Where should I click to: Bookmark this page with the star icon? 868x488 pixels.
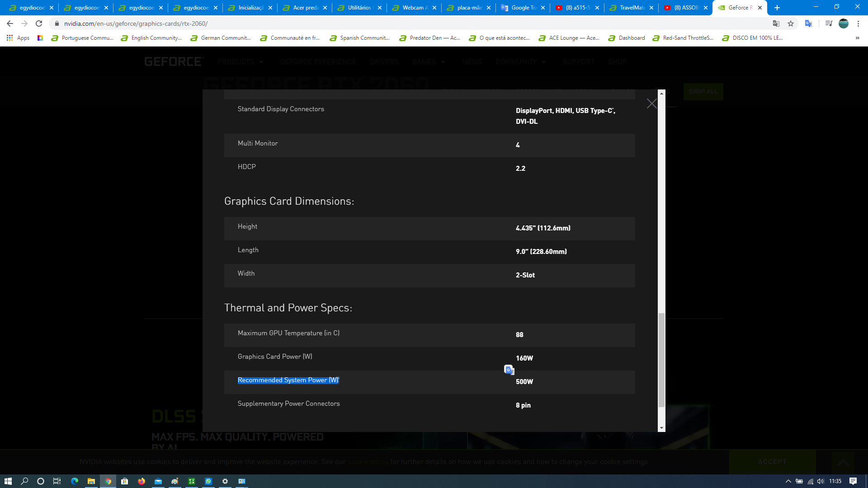(x=791, y=23)
